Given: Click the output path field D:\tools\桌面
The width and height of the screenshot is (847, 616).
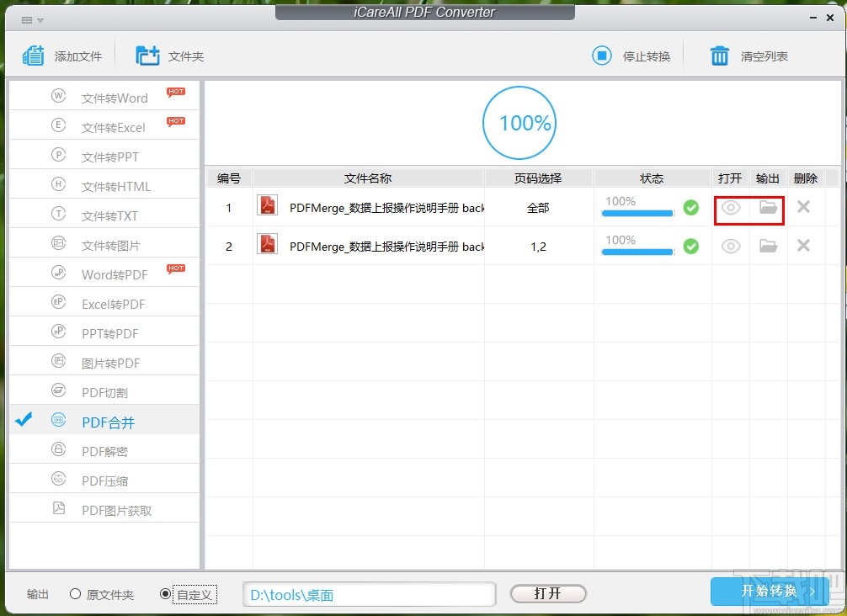Looking at the screenshot, I should point(370,594).
